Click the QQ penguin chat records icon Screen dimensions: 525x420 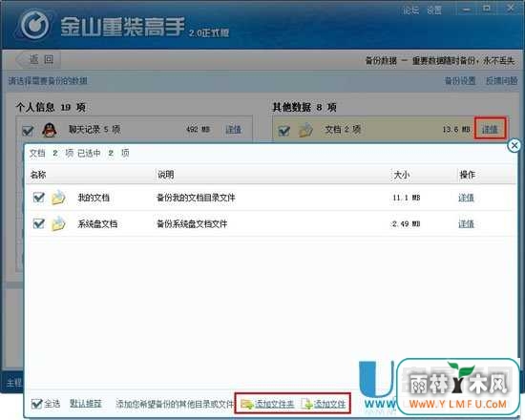coord(50,130)
